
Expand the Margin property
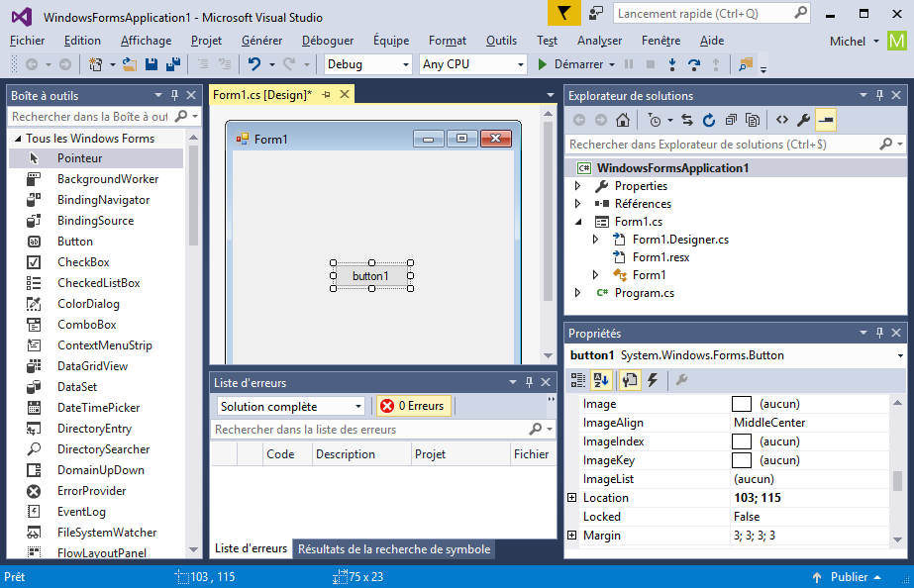(x=571, y=535)
